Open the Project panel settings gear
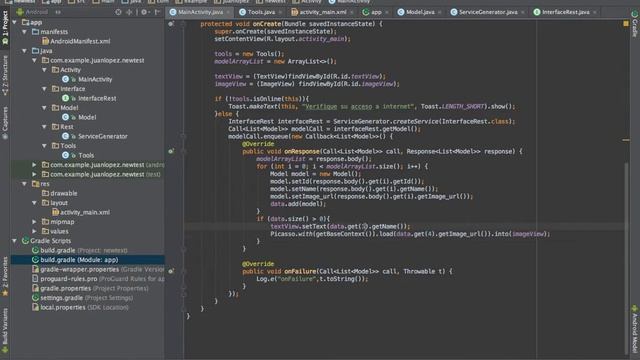Viewport: 640px width, 360px height. click(x=144, y=12)
